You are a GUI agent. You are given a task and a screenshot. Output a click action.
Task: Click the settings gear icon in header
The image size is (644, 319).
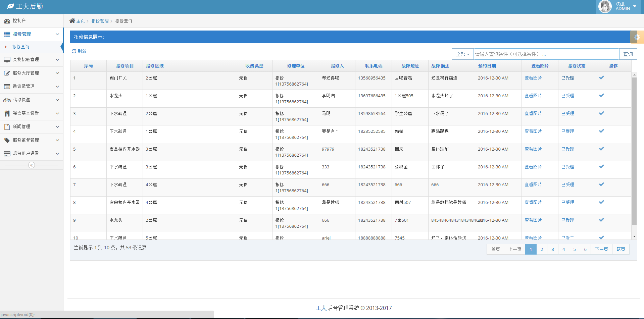tap(637, 37)
